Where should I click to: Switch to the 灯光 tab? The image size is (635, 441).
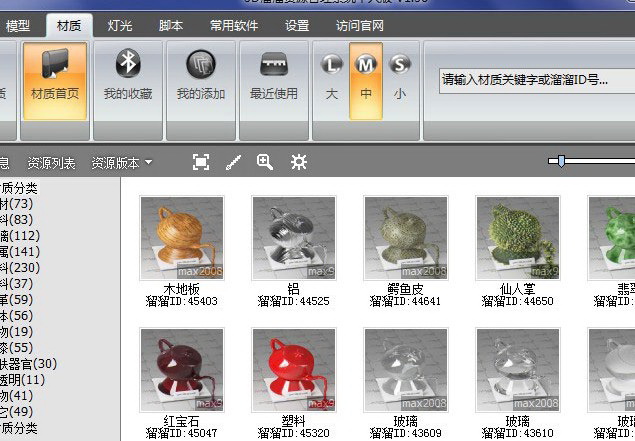(121, 26)
